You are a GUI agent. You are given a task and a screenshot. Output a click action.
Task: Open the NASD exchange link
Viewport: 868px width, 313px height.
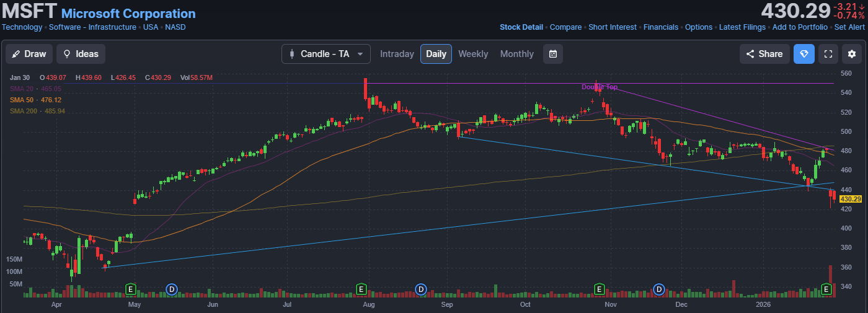coord(175,27)
